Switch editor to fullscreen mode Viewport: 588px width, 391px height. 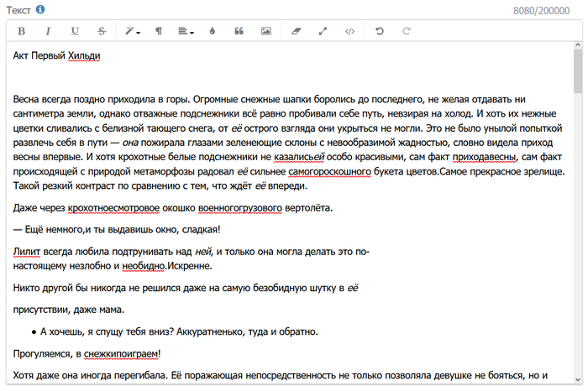point(323,31)
